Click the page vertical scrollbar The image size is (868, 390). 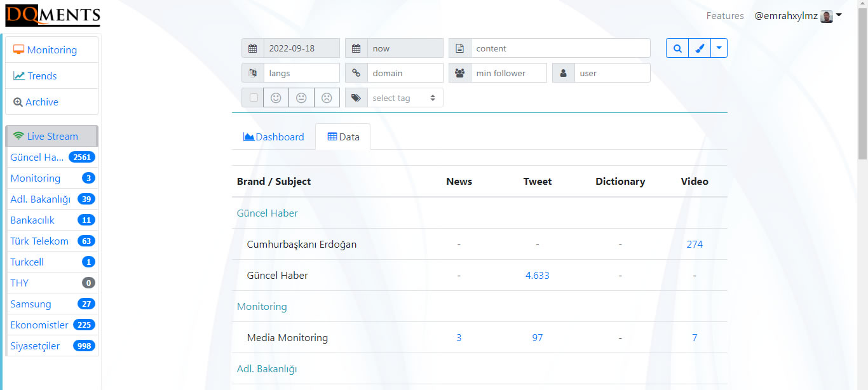[x=862, y=191]
